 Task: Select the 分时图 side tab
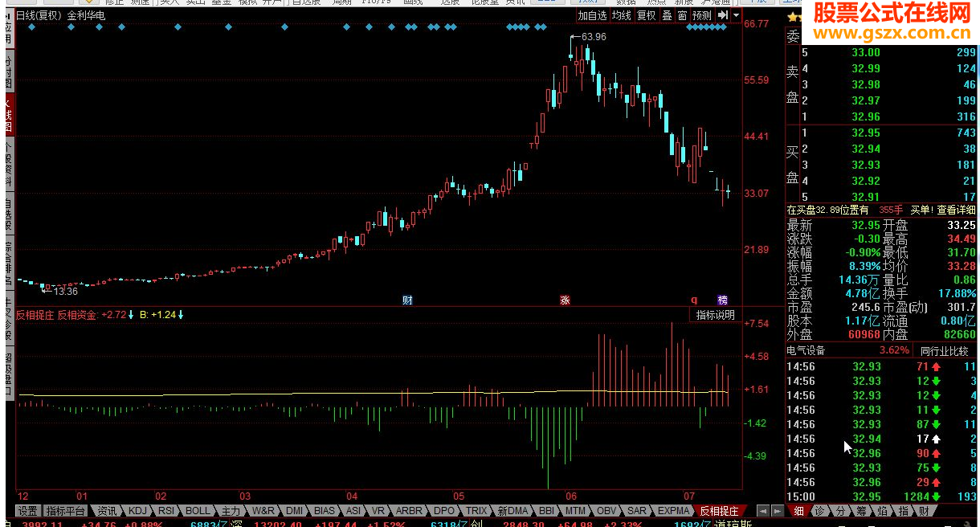point(9,72)
